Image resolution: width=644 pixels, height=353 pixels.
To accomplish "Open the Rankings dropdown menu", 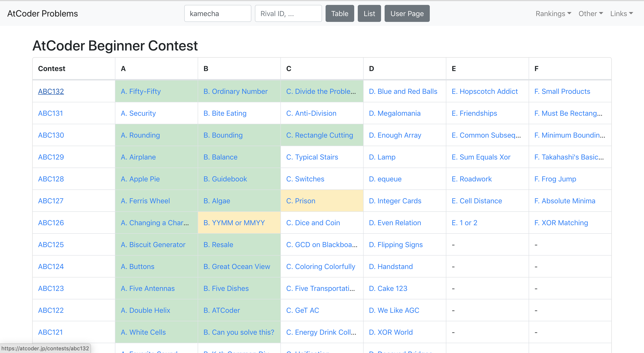I will (553, 13).
